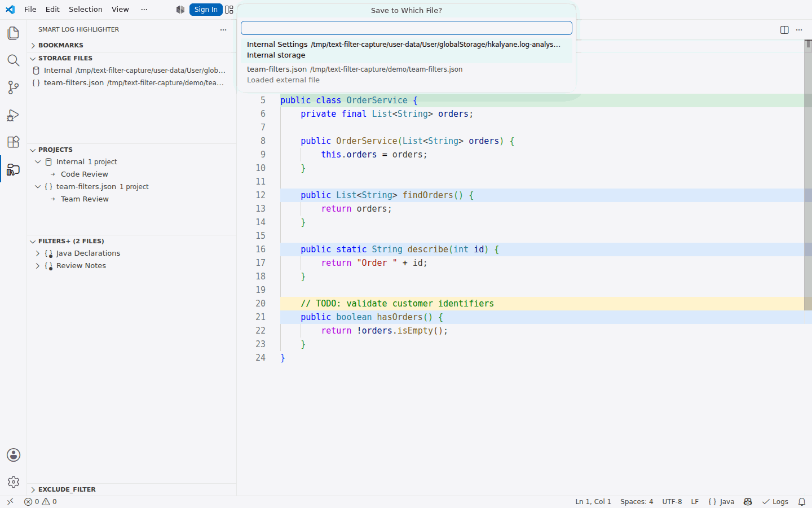Viewport: 812px width, 508px height.
Task: Open the Selection menu
Action: (x=86, y=10)
